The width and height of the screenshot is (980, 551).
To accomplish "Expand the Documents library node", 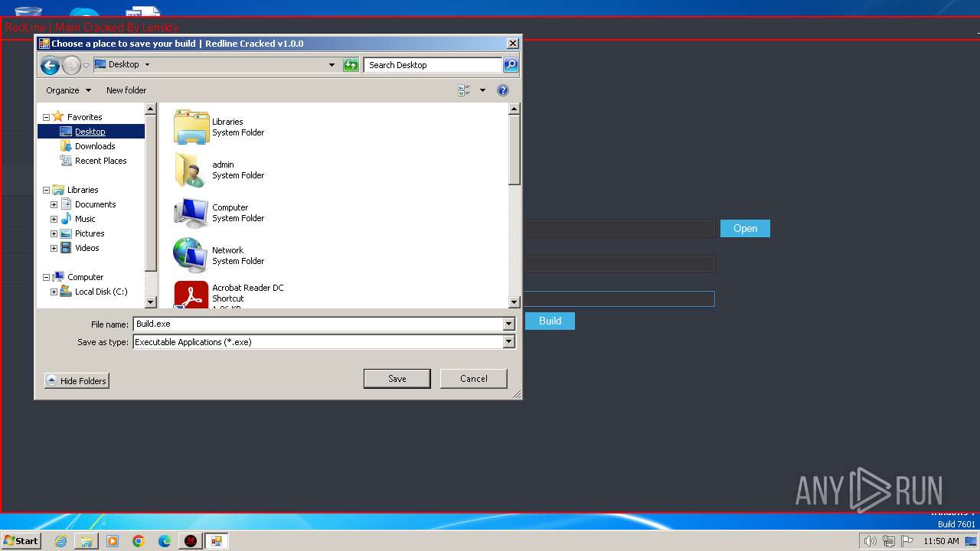I will pos(54,204).
